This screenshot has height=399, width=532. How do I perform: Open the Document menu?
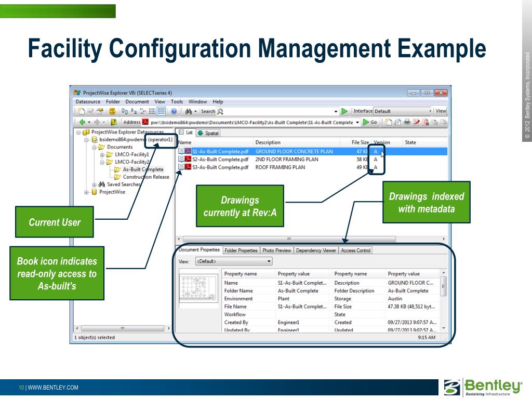point(137,101)
